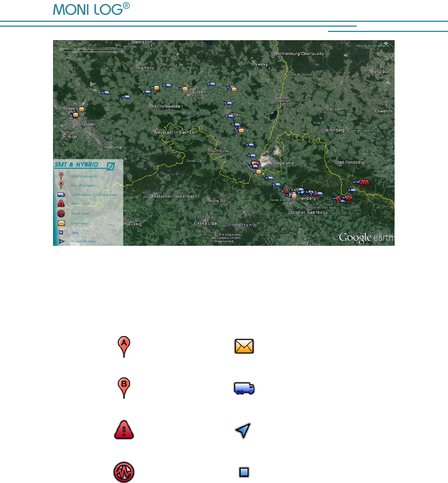The width and height of the screenshot is (448, 483).
Task: Click the Freital town label
Action: (x=70, y=137)
